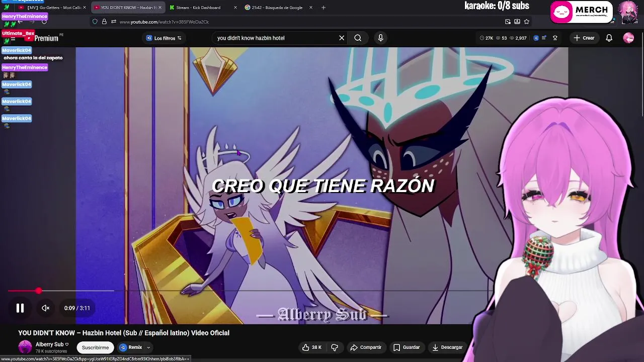The height and width of the screenshot is (362, 644).
Task: Open the 'Los filtros' filter button
Action: coord(164,38)
